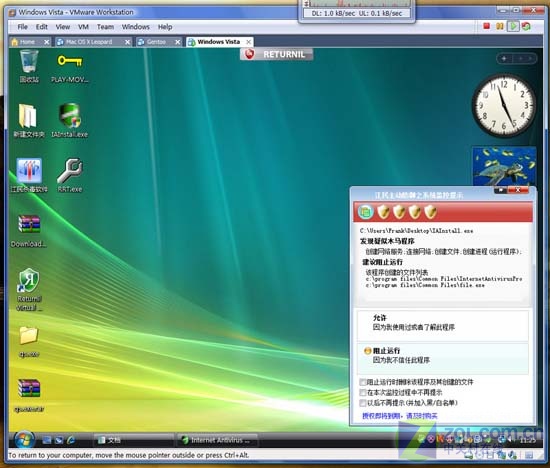Open the Recycle Bin desktop icon
The image size is (550, 468).
(x=29, y=66)
